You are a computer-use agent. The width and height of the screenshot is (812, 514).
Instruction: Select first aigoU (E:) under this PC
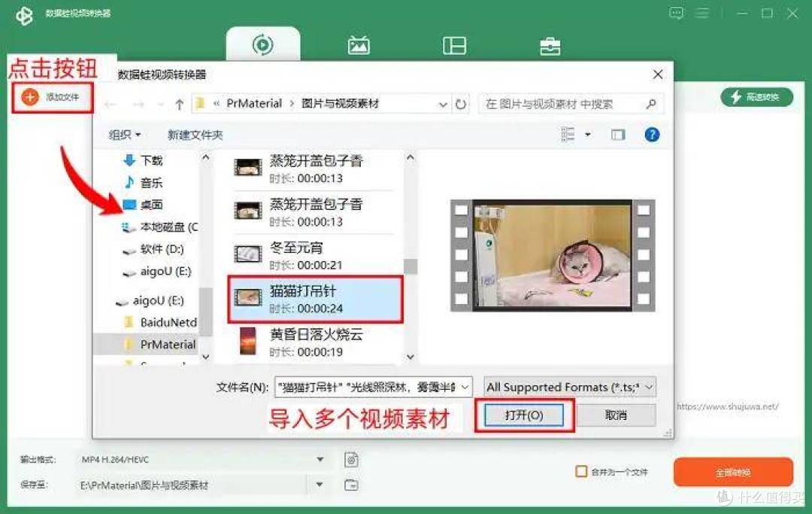(x=157, y=272)
